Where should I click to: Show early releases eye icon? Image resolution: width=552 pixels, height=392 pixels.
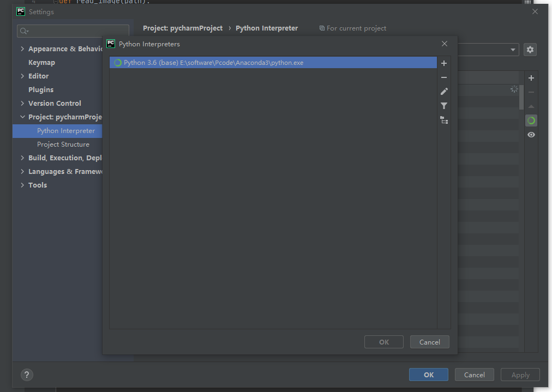click(x=531, y=135)
